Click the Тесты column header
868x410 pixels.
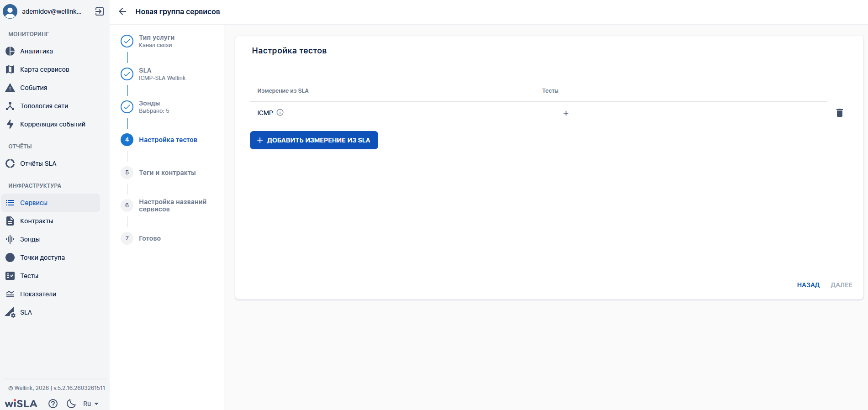click(550, 91)
